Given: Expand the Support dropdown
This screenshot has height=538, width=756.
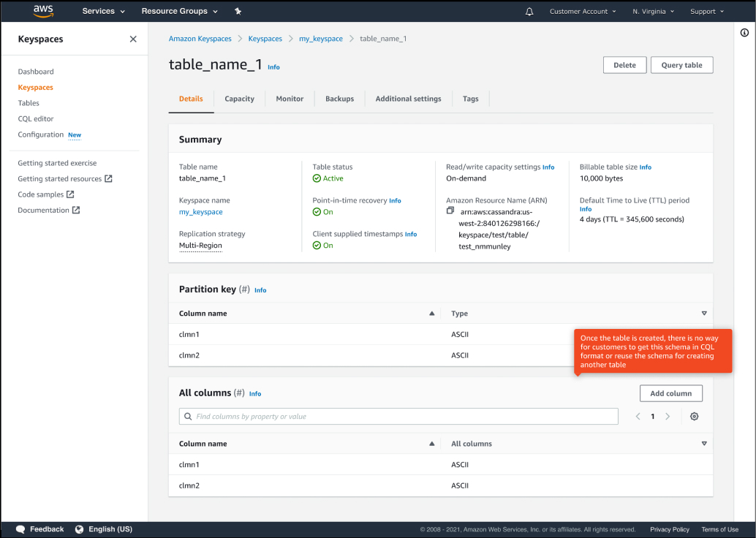Looking at the screenshot, I should click(706, 11).
